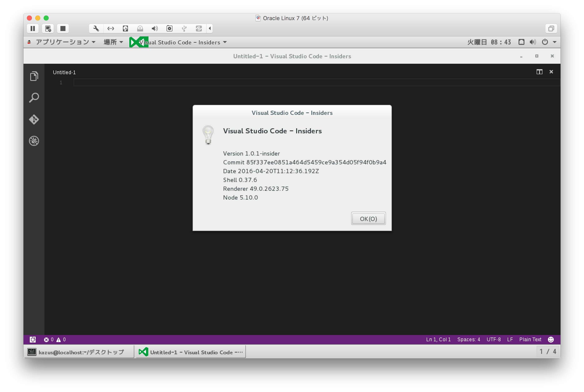
Task: Stop the VM with square button
Action: pyautogui.click(x=63, y=29)
